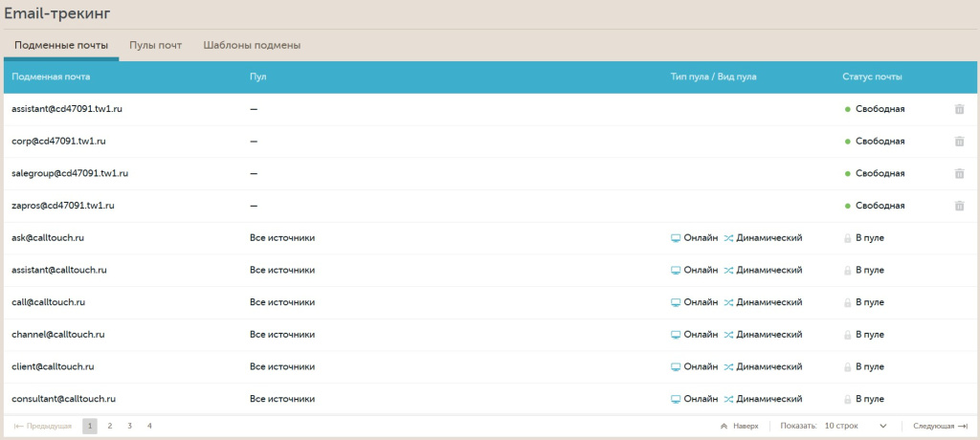
Task: Go to the Предыдущая page
Action: pyautogui.click(x=43, y=427)
